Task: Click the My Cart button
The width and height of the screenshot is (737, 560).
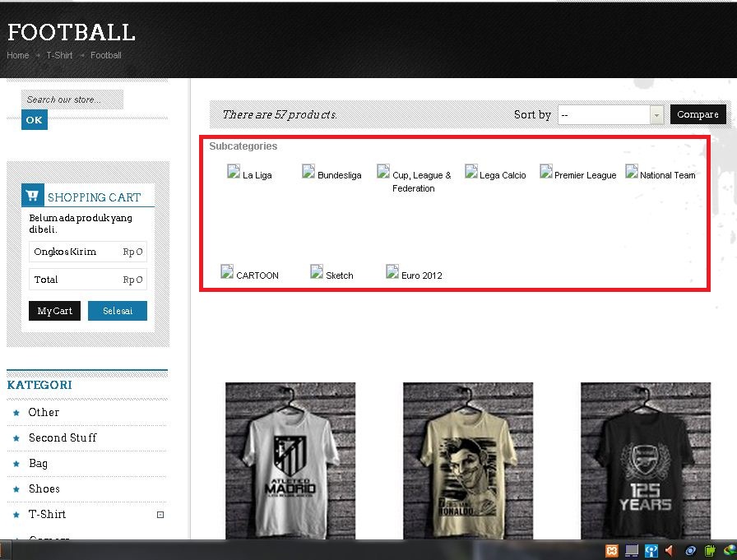Action: (x=54, y=311)
